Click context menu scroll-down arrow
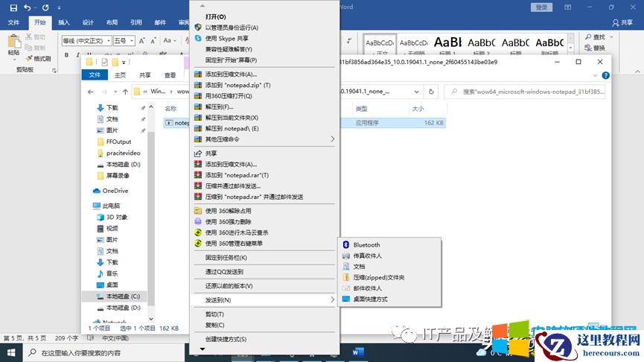The width and height of the screenshot is (644, 362). coord(202,349)
